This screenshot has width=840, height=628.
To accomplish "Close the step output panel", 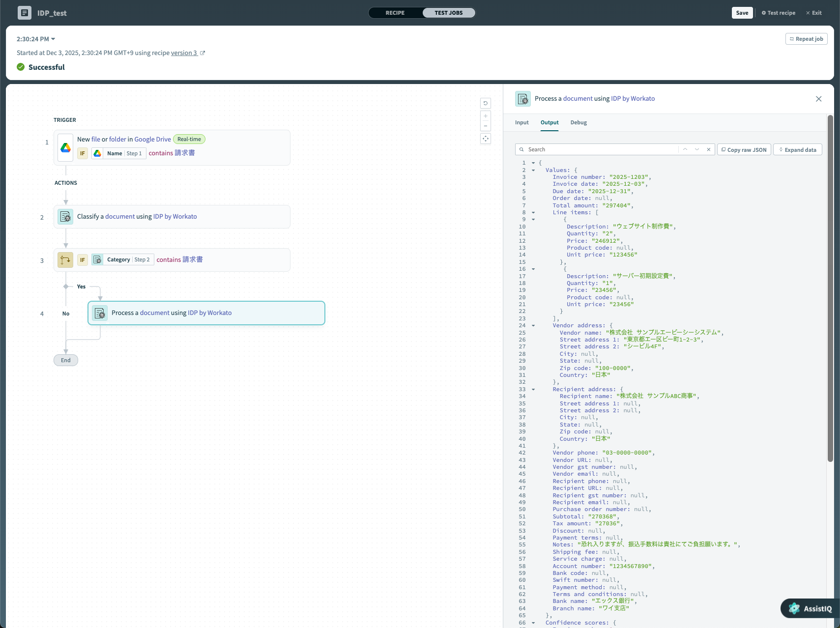I will tap(819, 99).
